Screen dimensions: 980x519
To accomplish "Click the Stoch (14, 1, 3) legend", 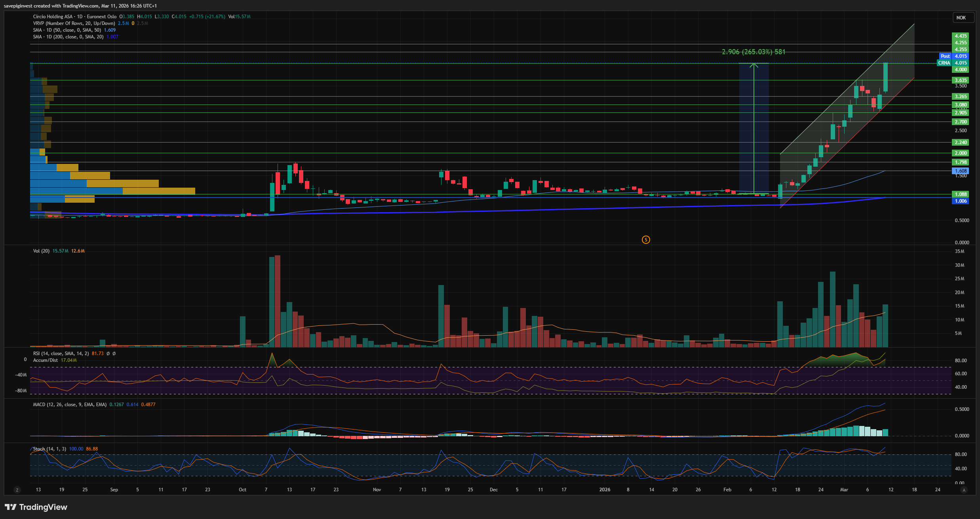I will click(49, 449).
